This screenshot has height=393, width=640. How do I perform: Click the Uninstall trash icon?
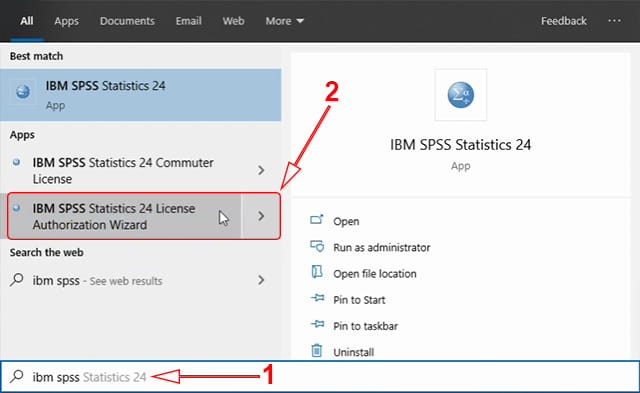(317, 351)
